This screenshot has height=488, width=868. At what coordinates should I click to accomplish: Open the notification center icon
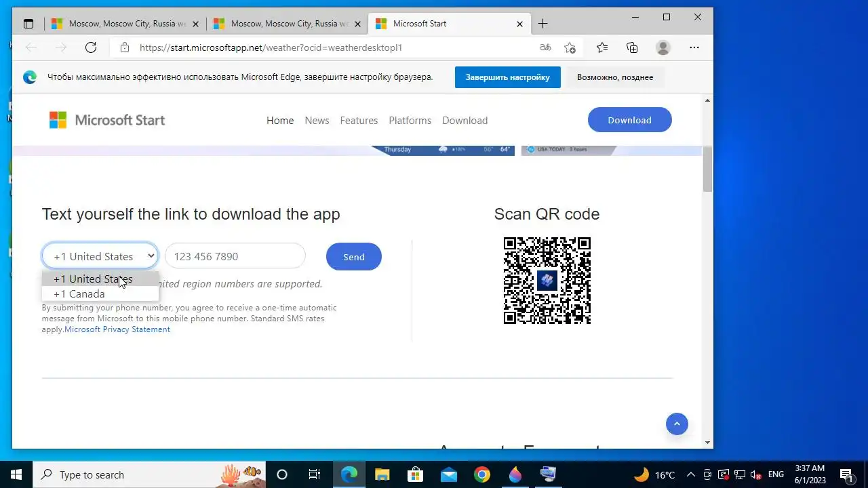[x=846, y=474]
